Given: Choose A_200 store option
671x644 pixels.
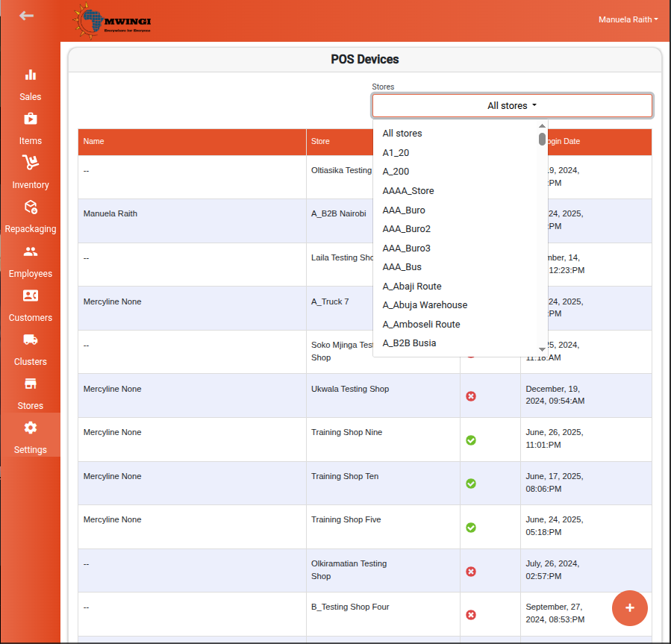Looking at the screenshot, I should pyautogui.click(x=455, y=172).
